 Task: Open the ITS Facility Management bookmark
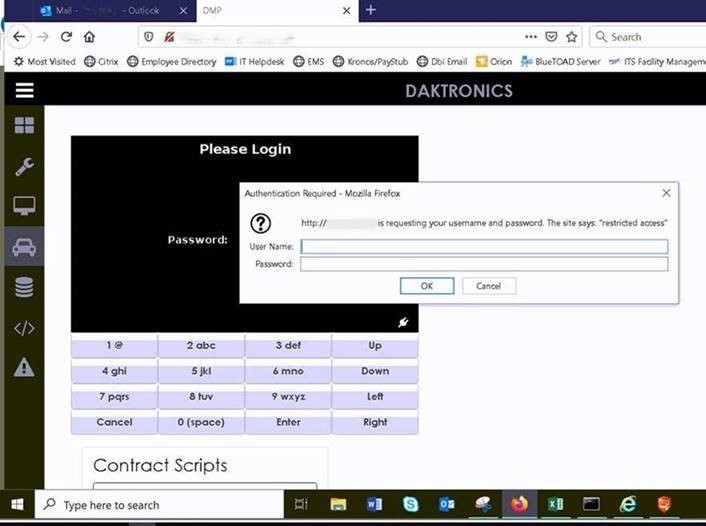pyautogui.click(x=657, y=61)
